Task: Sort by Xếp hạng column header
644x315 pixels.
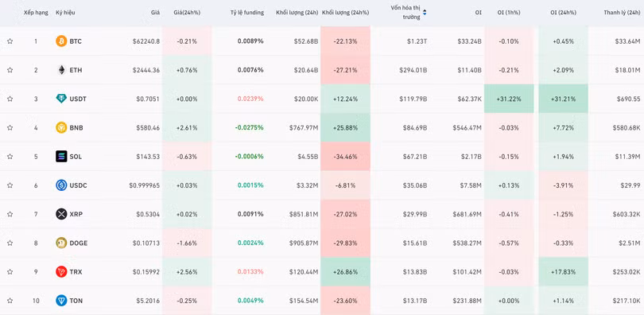Action: [x=36, y=13]
